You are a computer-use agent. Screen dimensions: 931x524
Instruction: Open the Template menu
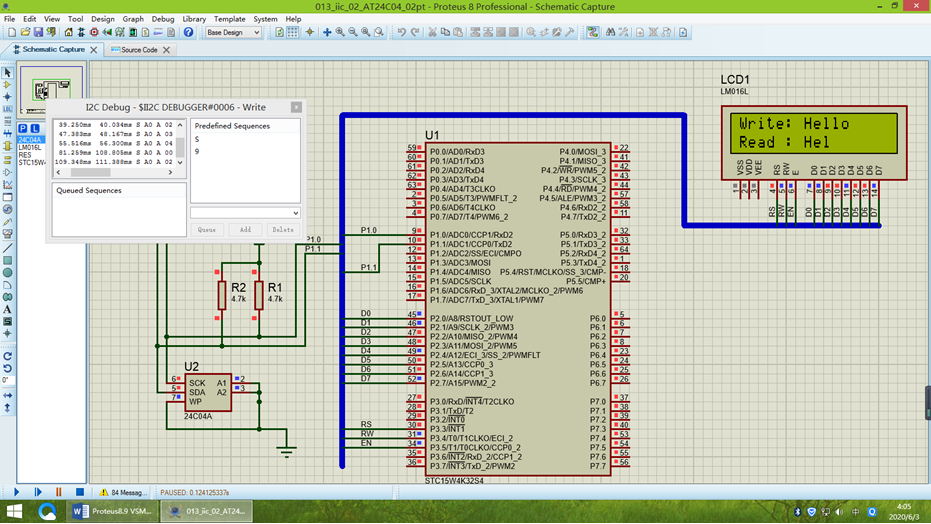tap(229, 19)
